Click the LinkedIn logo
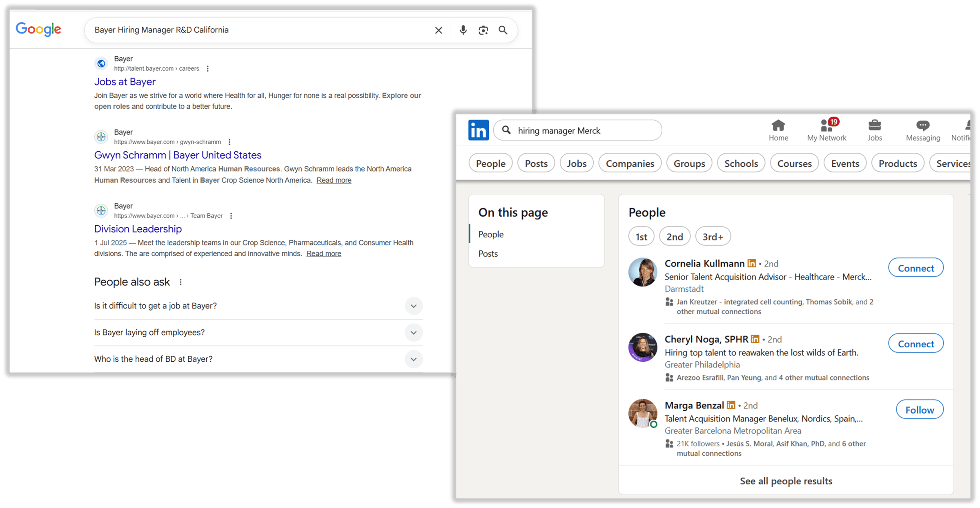Viewport: 980px width, 508px height. click(478, 130)
